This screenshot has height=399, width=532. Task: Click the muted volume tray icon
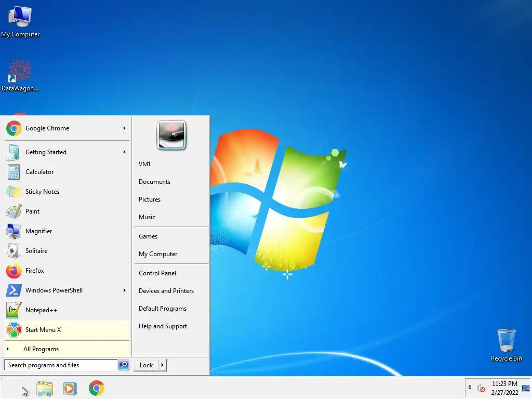pyautogui.click(x=481, y=388)
